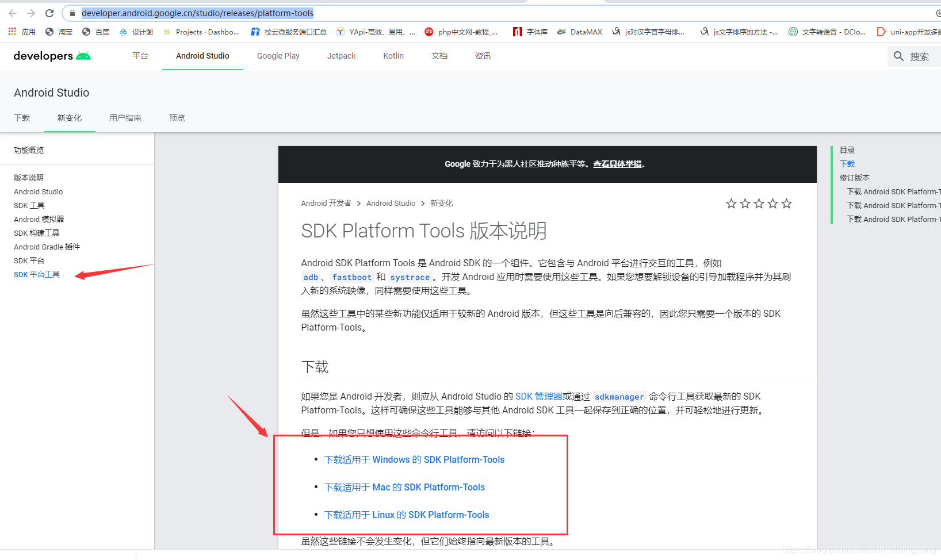
Task: Open Android Studio sidebar entry
Action: tap(39, 191)
